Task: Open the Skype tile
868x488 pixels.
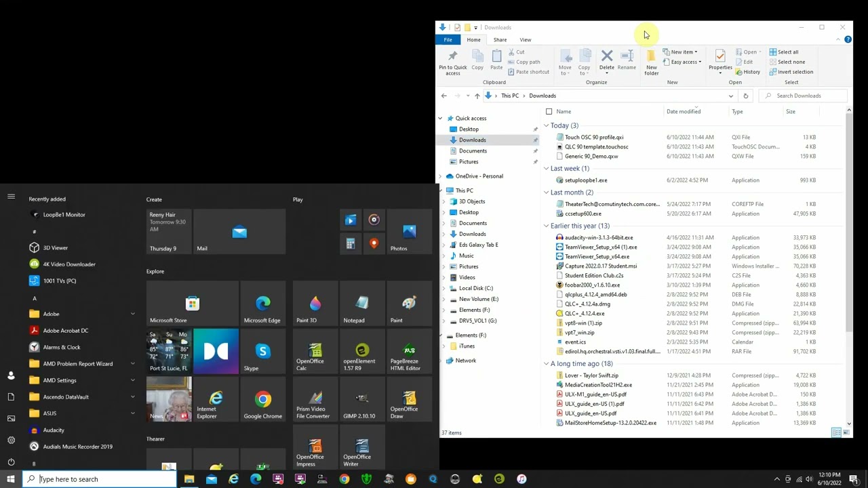Action: (262, 352)
